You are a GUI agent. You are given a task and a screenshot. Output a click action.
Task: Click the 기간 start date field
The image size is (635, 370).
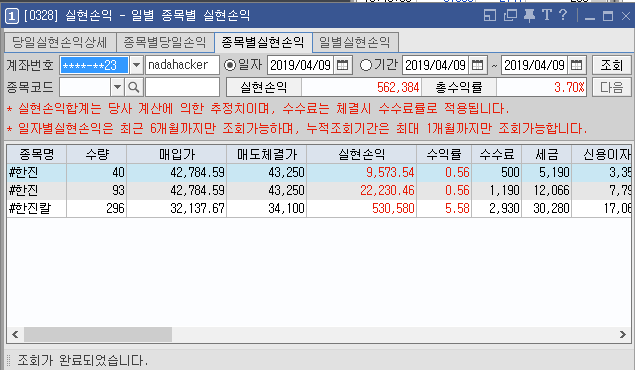pyautogui.click(x=436, y=65)
